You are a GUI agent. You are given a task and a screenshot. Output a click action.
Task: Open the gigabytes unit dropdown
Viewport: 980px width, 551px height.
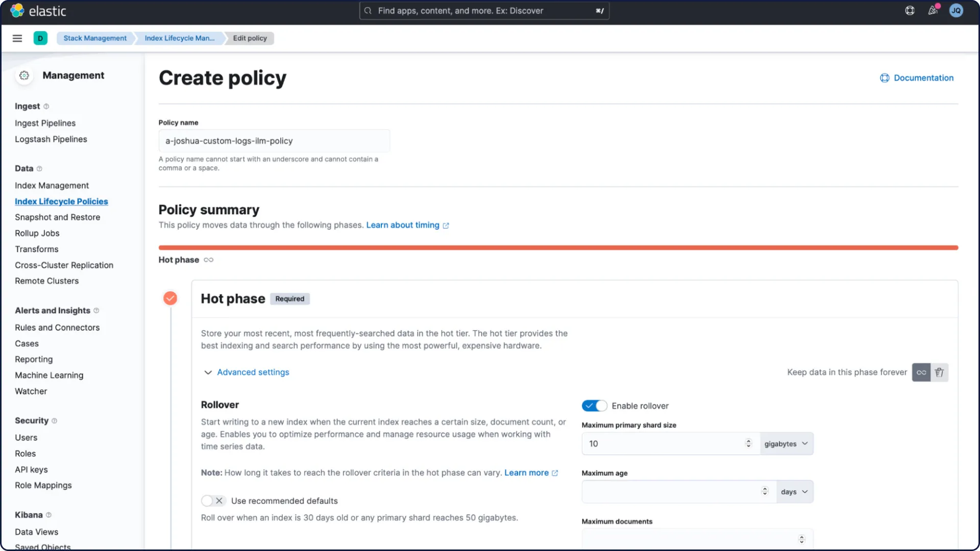point(787,444)
